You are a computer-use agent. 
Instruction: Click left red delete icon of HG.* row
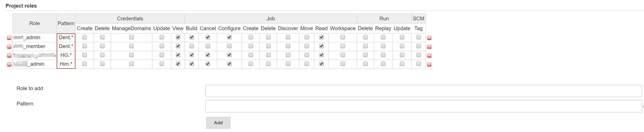(x=9, y=56)
